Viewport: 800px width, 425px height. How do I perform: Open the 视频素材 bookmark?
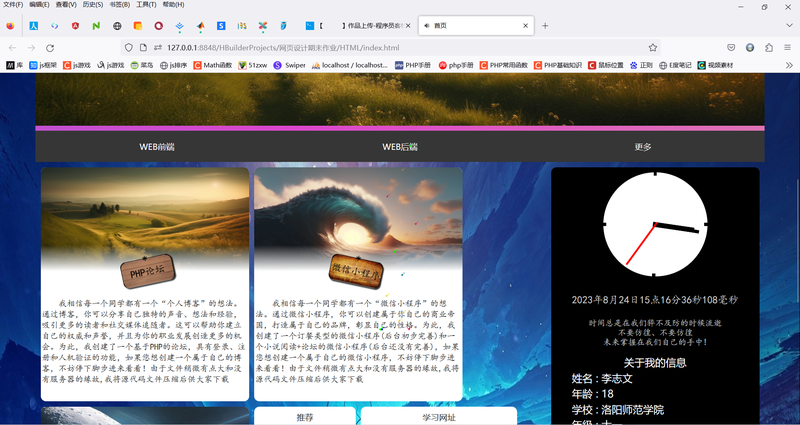pyautogui.click(x=715, y=65)
